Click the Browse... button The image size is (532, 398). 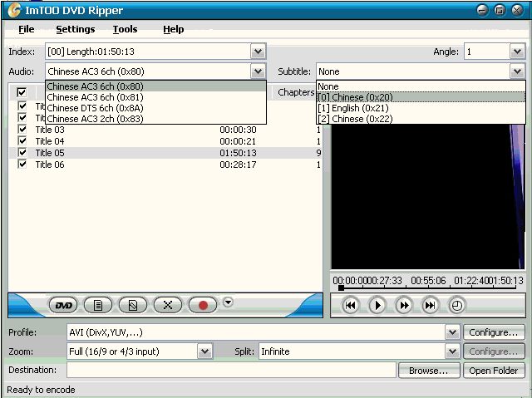tap(429, 371)
